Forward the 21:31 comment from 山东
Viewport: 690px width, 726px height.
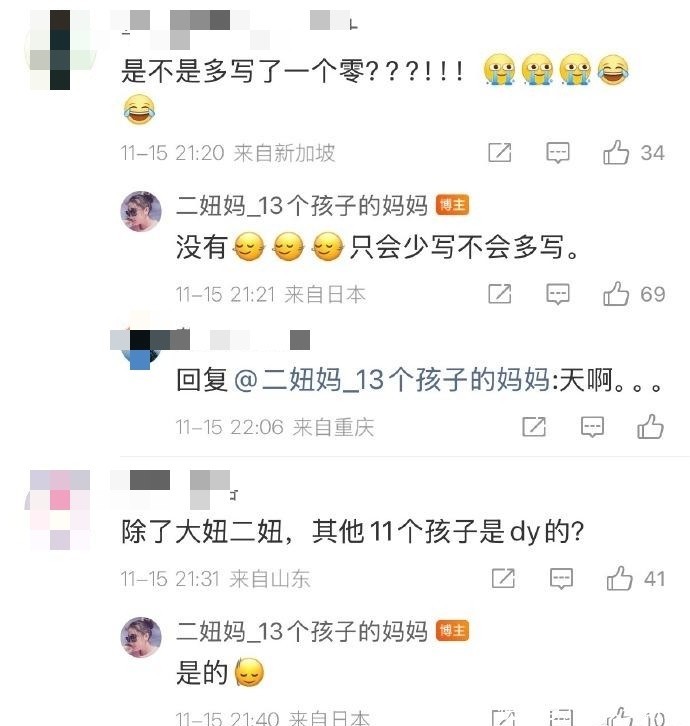click(x=503, y=578)
